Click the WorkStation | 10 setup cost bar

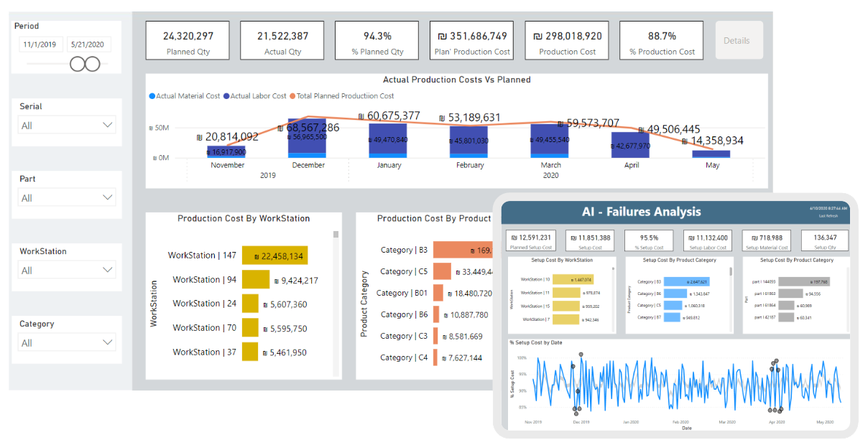point(573,280)
